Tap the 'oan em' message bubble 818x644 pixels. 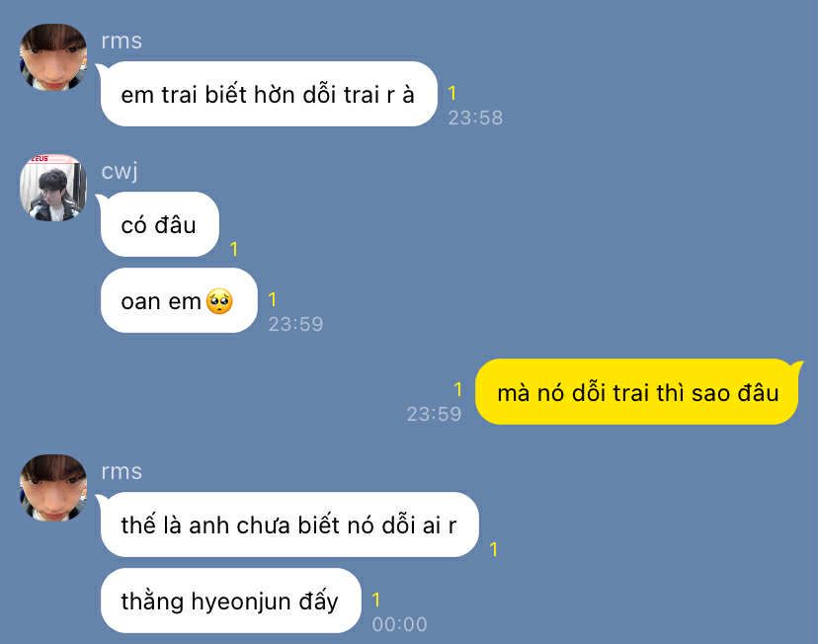179,300
